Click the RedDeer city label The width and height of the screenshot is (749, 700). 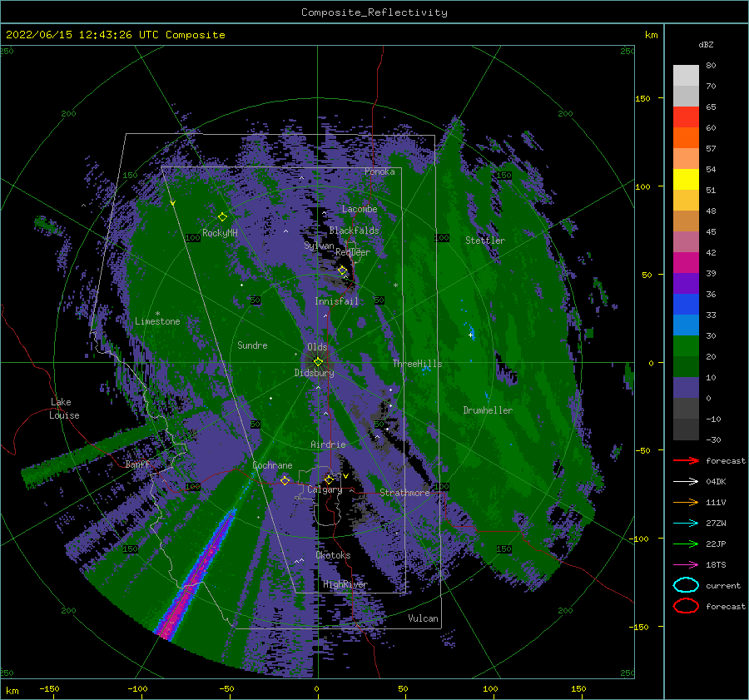tap(353, 252)
